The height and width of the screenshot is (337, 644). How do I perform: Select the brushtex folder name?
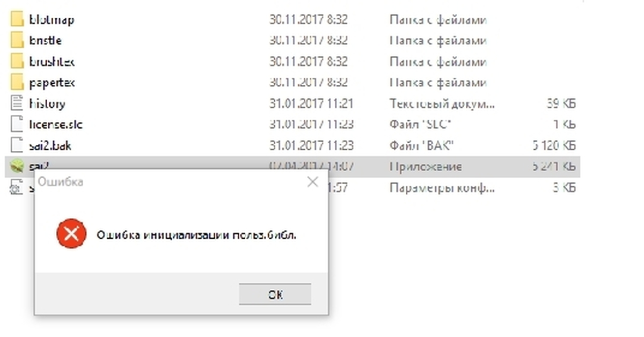coord(52,62)
